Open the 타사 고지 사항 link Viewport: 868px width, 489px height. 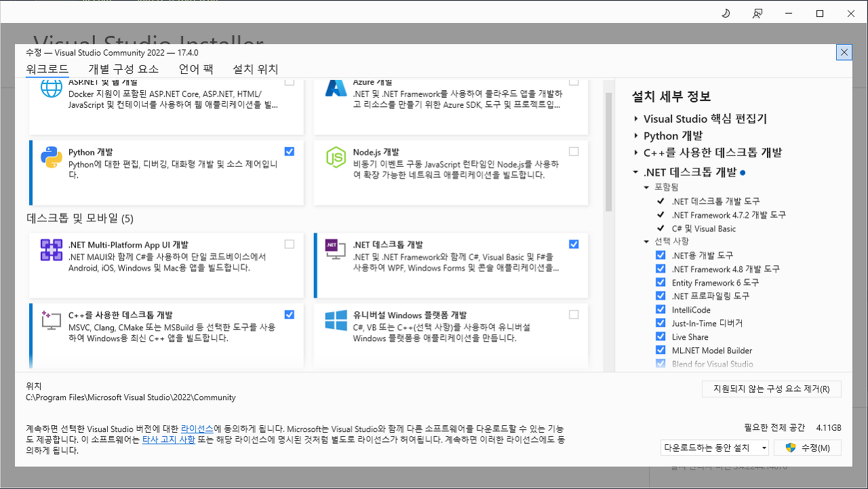click(169, 439)
